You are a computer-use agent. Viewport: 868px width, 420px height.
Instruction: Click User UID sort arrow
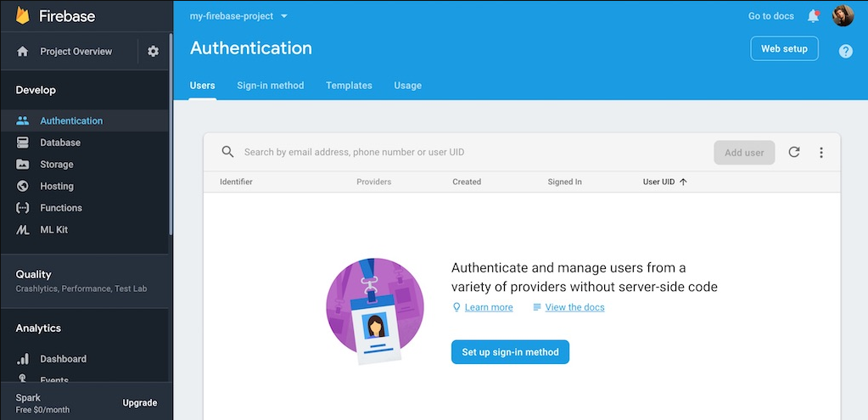click(x=683, y=182)
